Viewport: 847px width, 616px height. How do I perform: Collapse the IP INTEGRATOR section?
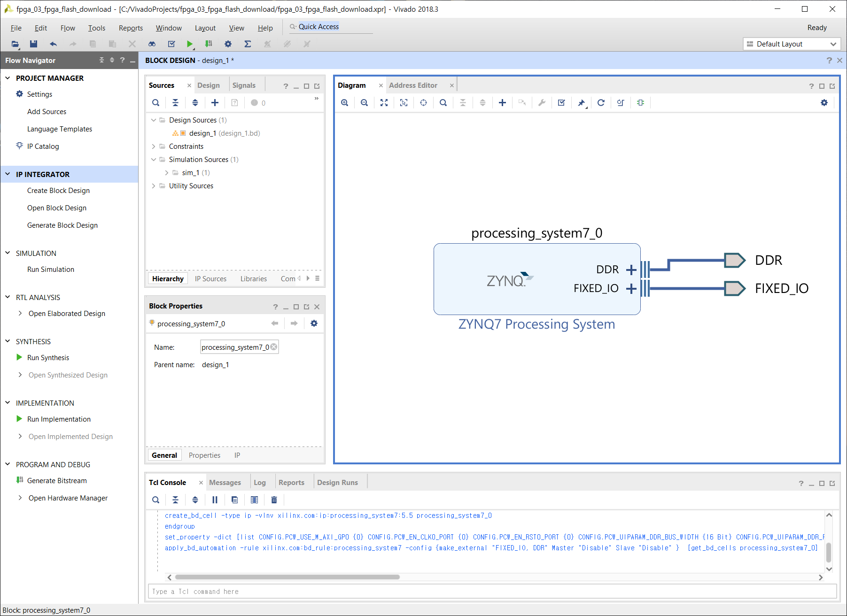(8, 174)
